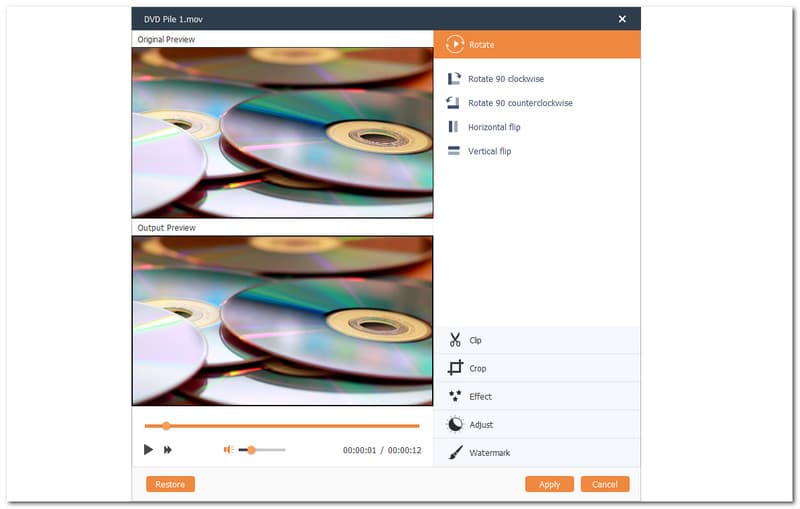This screenshot has width=800, height=509.
Task: Click the volume slider knob
Action: coord(251,450)
